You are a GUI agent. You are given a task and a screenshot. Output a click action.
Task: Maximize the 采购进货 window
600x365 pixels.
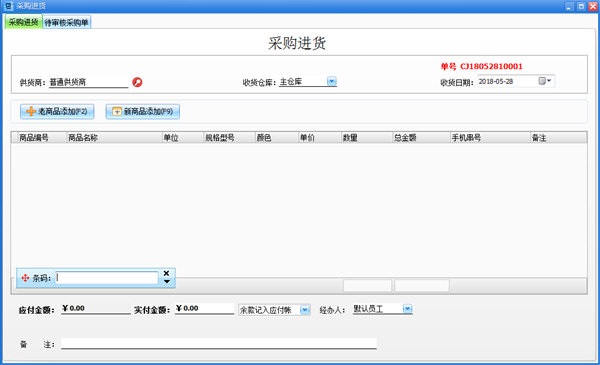(x=581, y=6)
